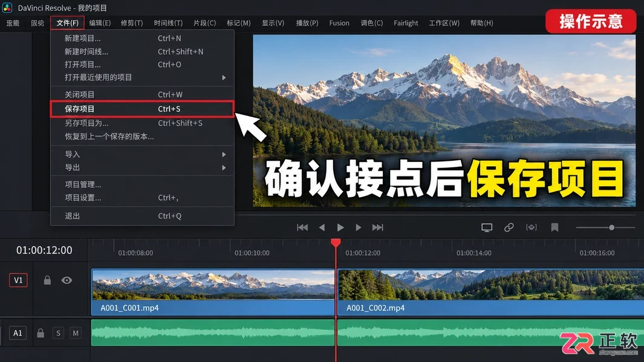Adjust the viewer zoom slider handle
The height and width of the screenshot is (362, 644).
[611, 227]
